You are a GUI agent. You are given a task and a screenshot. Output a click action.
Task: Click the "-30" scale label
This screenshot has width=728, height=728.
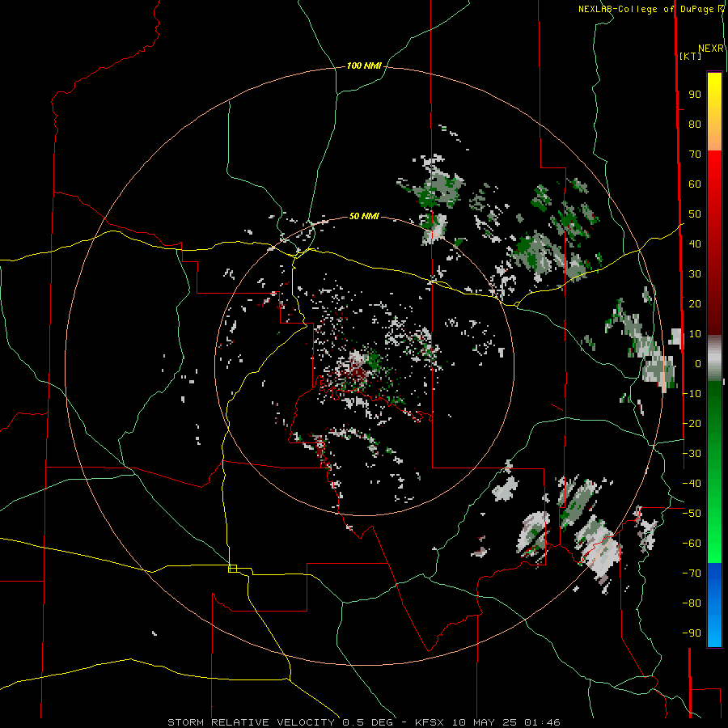pyautogui.click(x=692, y=454)
